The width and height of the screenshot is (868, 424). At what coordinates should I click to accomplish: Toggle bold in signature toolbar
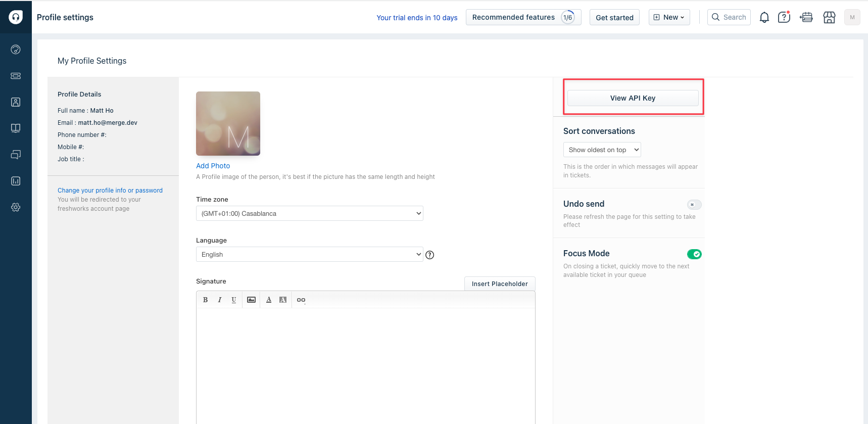pos(205,300)
